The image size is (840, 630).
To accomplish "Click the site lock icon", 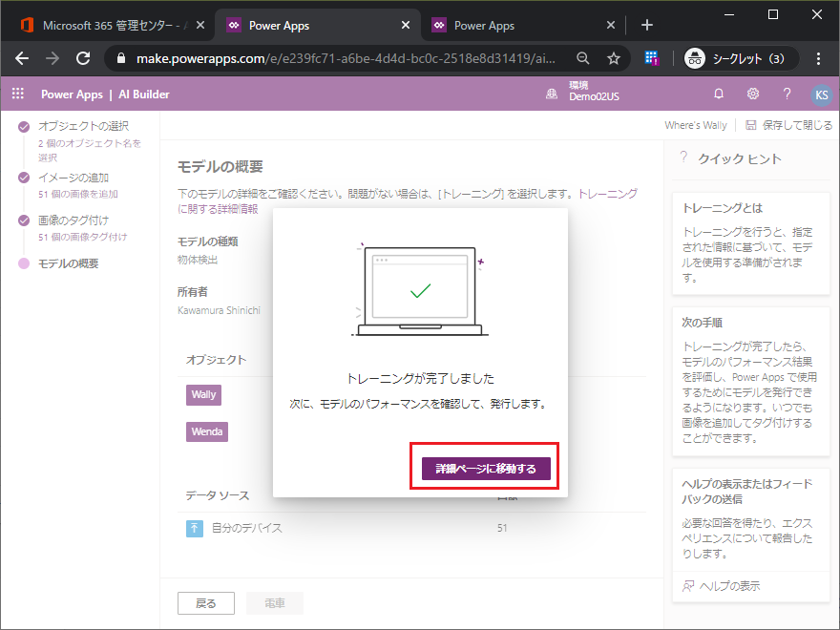I will click(121, 58).
